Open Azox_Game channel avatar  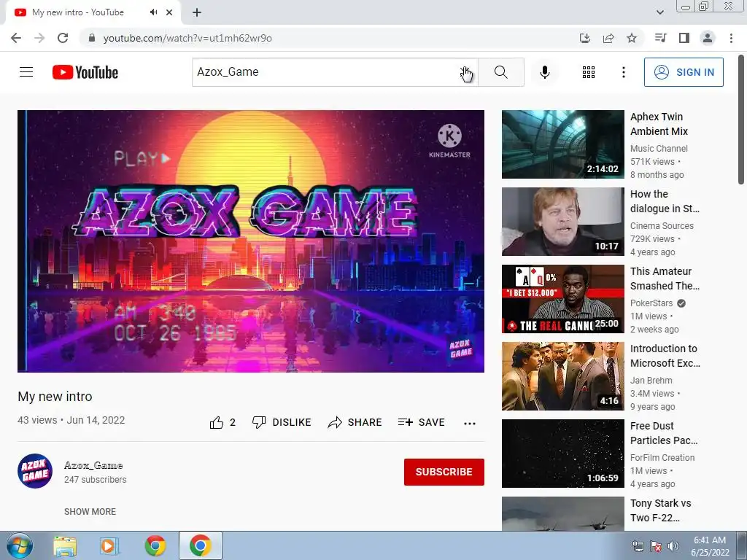(35, 471)
